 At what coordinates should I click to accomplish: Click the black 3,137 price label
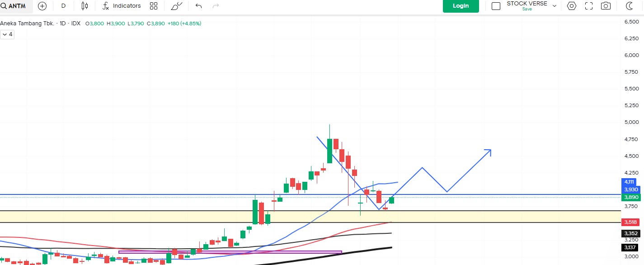pyautogui.click(x=630, y=247)
